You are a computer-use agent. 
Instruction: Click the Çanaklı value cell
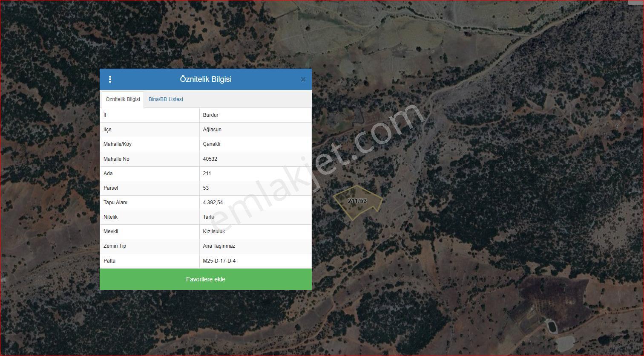coord(256,144)
